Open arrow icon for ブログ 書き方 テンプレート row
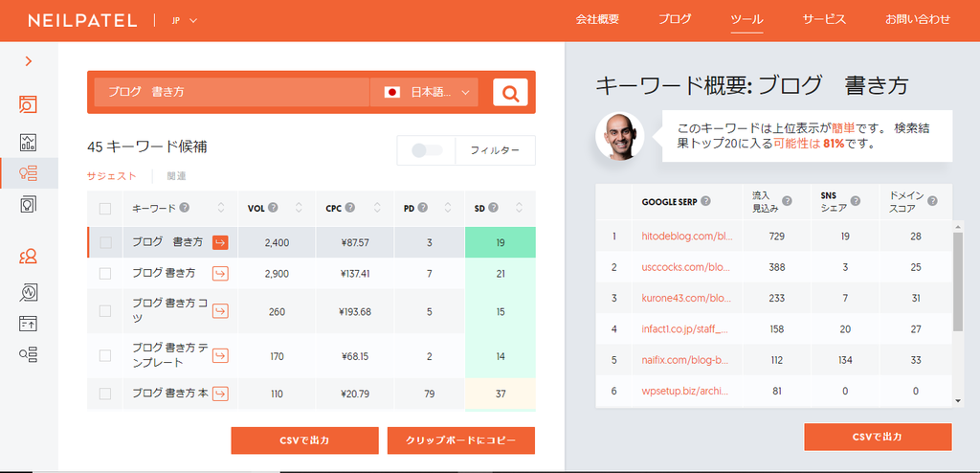This screenshot has height=473, width=980. (220, 355)
